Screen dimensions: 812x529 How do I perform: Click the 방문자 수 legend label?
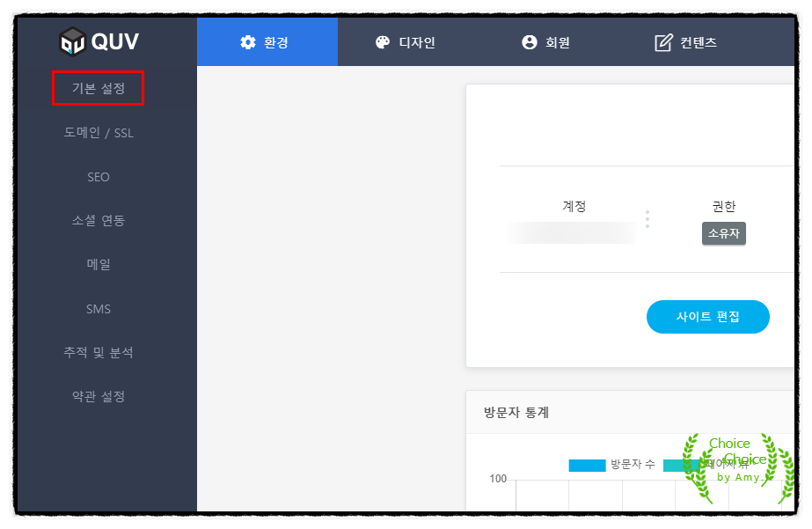pyautogui.click(x=633, y=464)
